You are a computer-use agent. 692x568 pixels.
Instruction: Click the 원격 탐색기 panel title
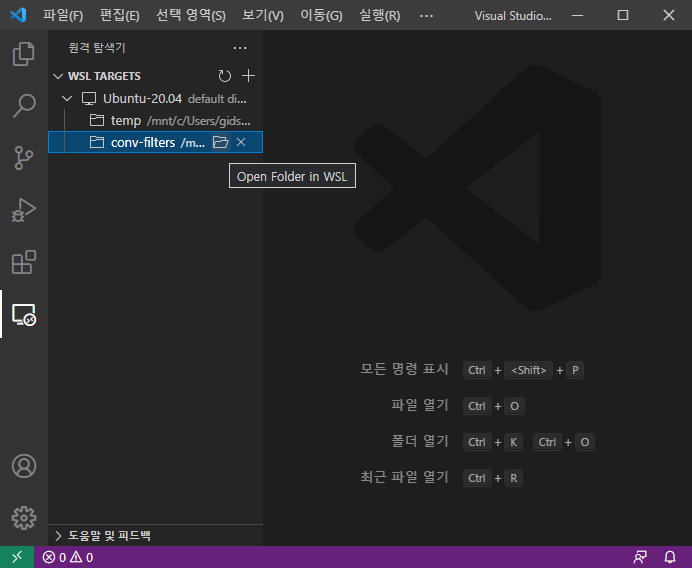tap(97, 48)
